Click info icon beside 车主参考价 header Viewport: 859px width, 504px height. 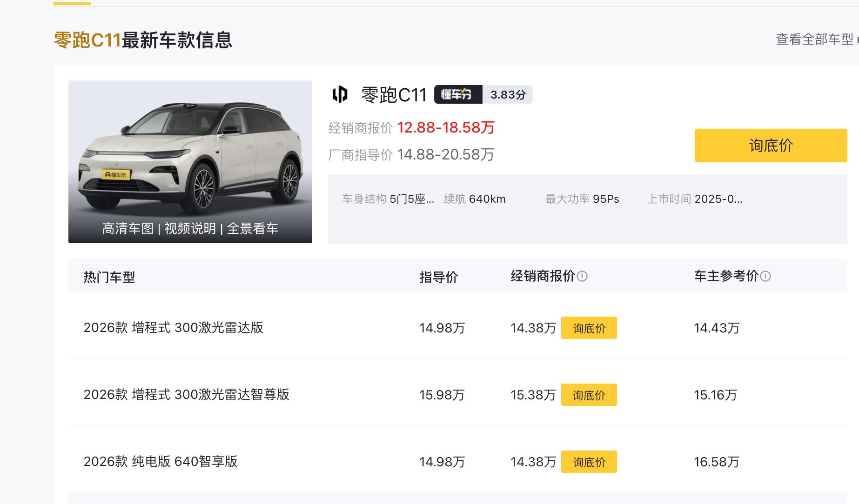tap(765, 277)
